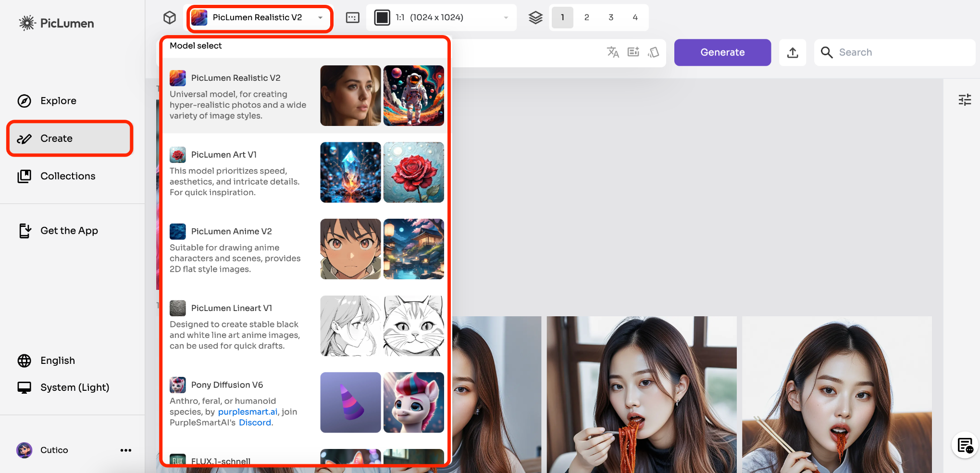Viewport: 980px width, 473px height.
Task: Set image count to 3
Action: coord(611,18)
